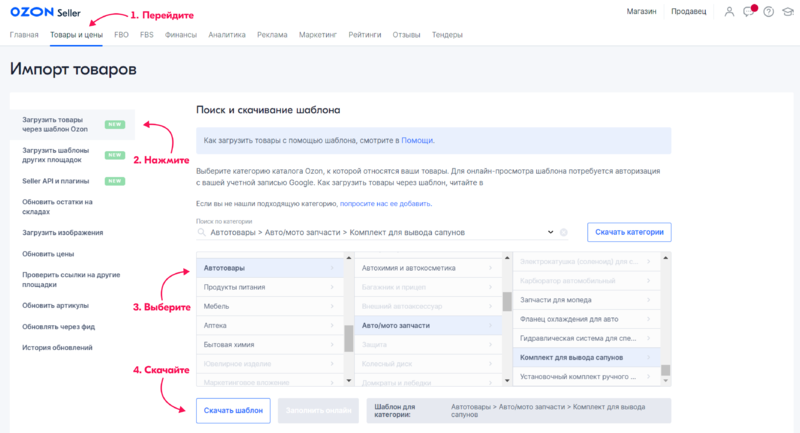Screen dimensions: 800x433
Task: Open the help question-mark icon
Action: tap(768, 11)
